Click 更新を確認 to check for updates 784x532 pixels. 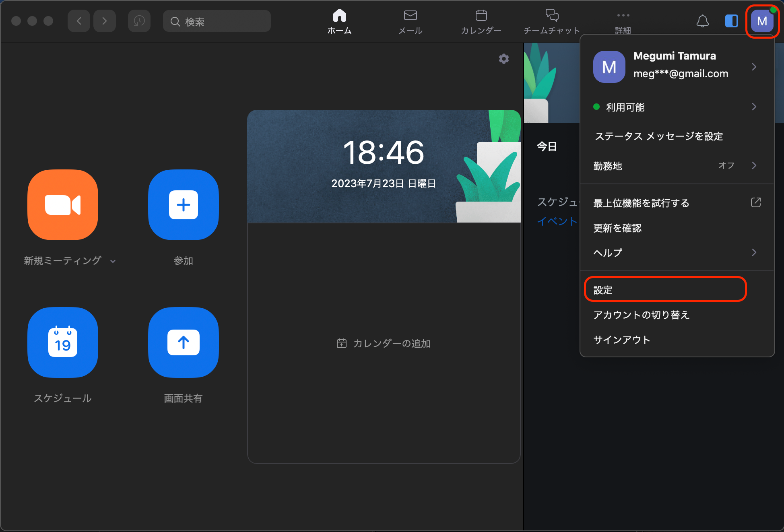coord(617,228)
